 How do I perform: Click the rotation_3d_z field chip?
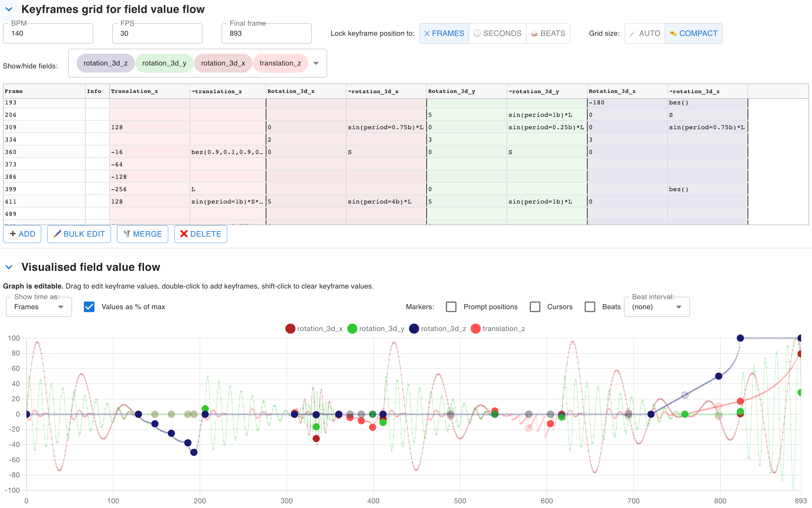pyautogui.click(x=106, y=63)
